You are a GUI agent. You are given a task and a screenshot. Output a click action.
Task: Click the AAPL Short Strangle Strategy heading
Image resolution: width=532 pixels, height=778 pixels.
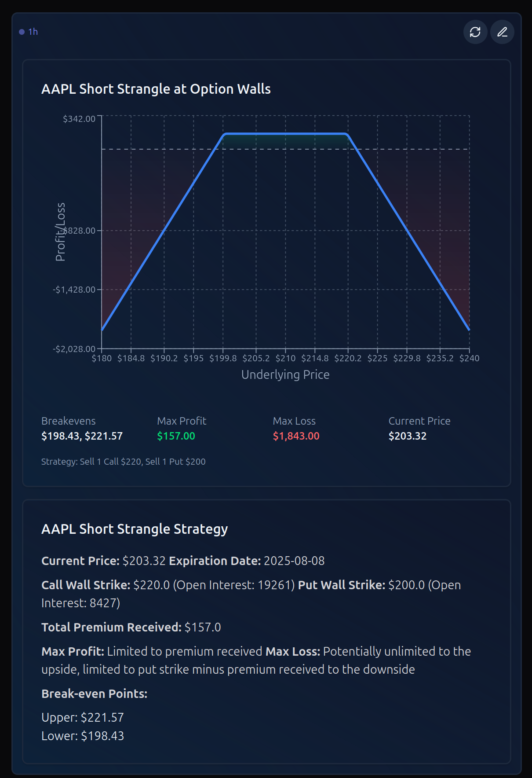coord(134,529)
